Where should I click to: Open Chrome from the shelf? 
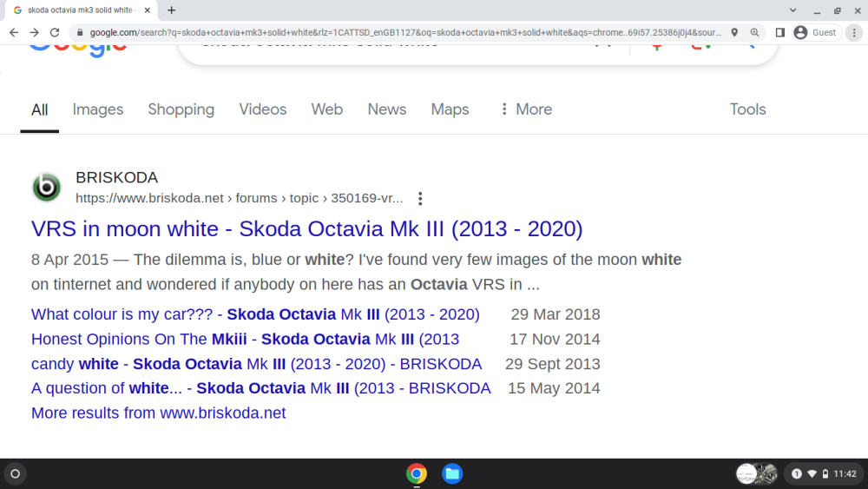coord(417,474)
